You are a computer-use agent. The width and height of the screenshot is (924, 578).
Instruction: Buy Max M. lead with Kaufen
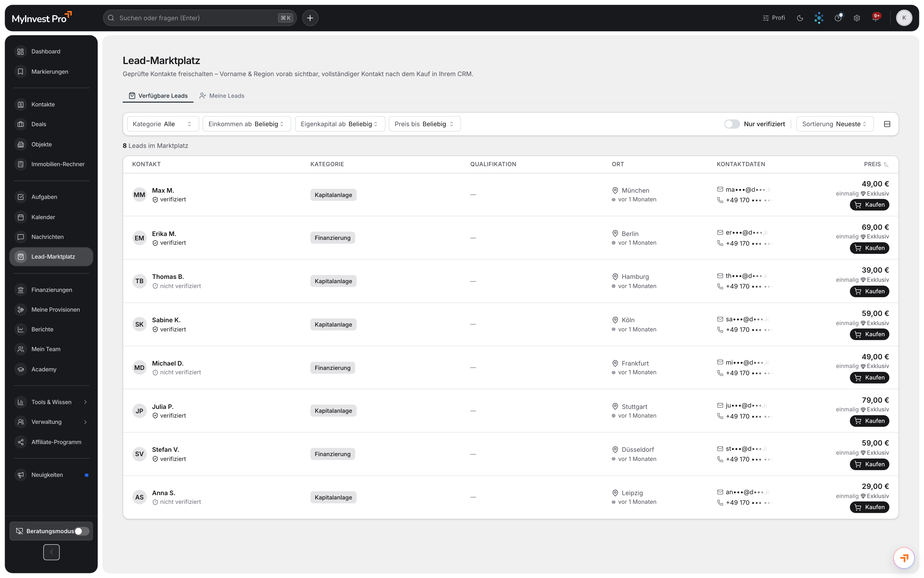point(869,205)
